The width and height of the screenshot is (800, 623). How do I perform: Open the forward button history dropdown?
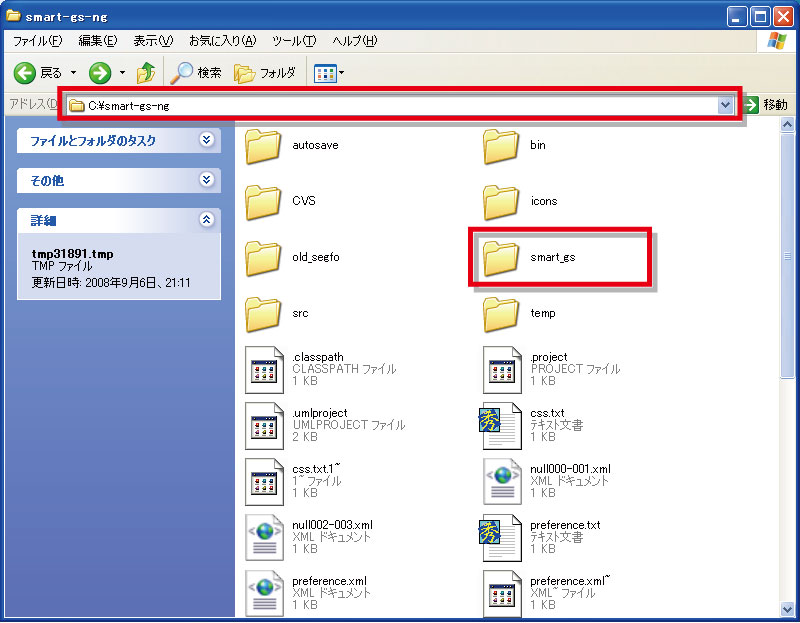[x=122, y=73]
